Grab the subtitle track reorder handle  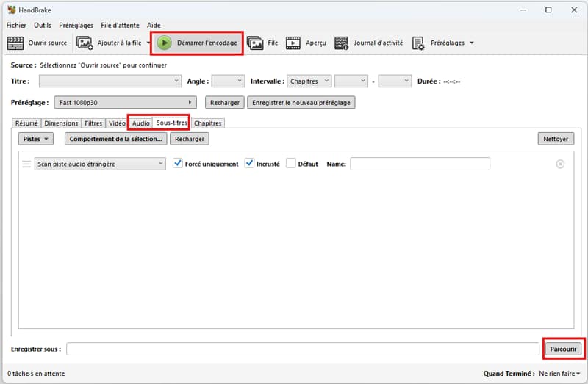tap(26, 164)
